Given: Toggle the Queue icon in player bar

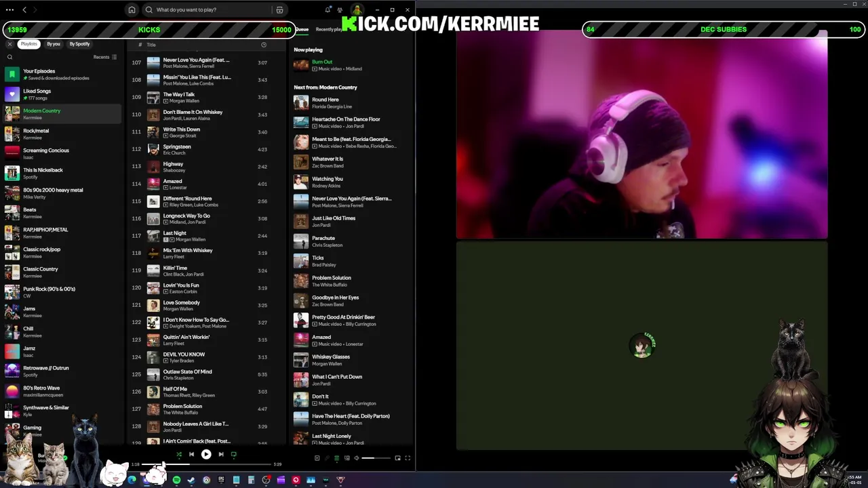Looking at the screenshot, I should click(337, 458).
